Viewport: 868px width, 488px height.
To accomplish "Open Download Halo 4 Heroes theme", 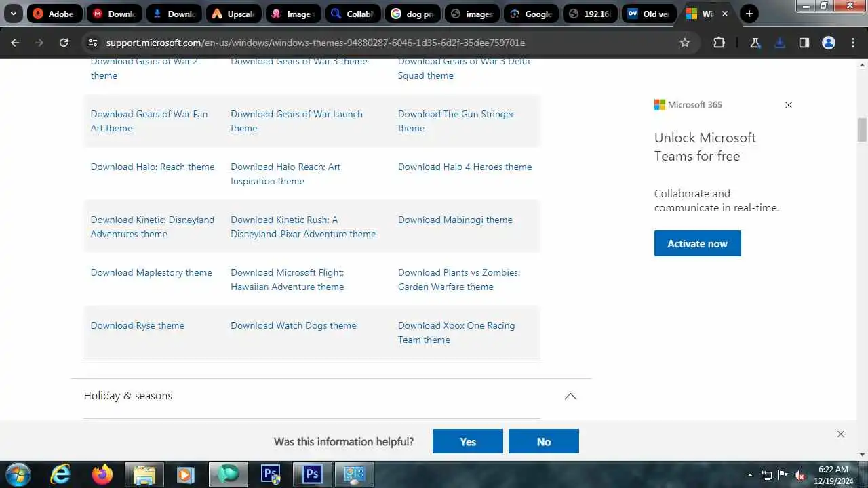I will [x=465, y=167].
